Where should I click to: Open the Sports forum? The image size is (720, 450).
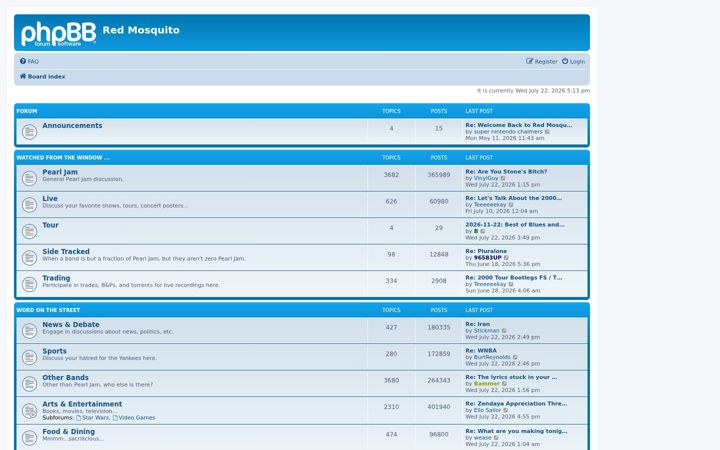(x=55, y=351)
